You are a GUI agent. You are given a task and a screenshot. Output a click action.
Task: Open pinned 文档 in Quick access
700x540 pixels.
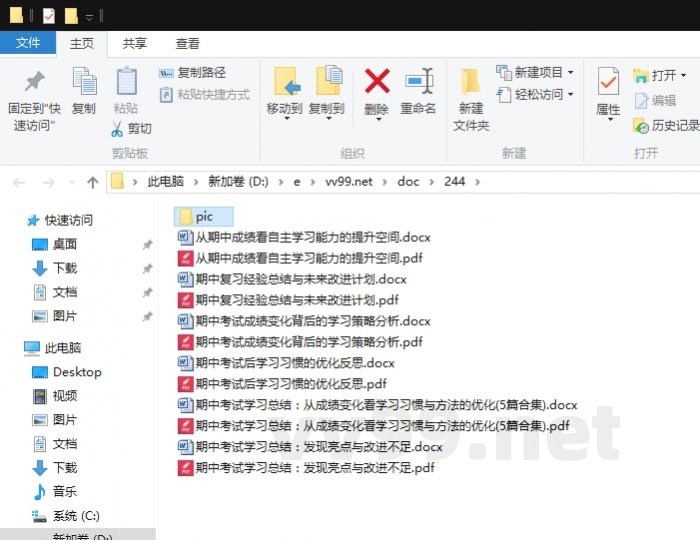pyautogui.click(x=54, y=292)
